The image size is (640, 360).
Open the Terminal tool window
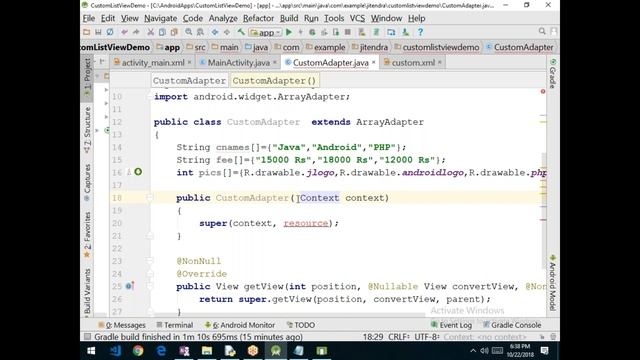(175, 325)
